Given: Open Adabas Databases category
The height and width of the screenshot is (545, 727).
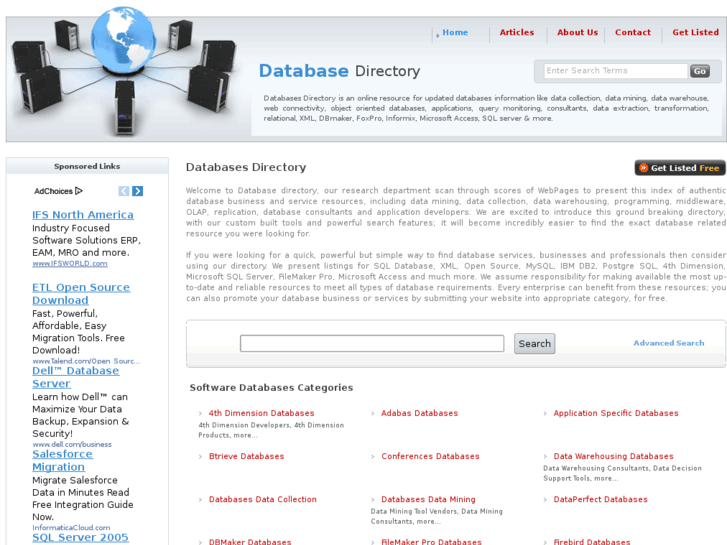Looking at the screenshot, I should coord(419,413).
